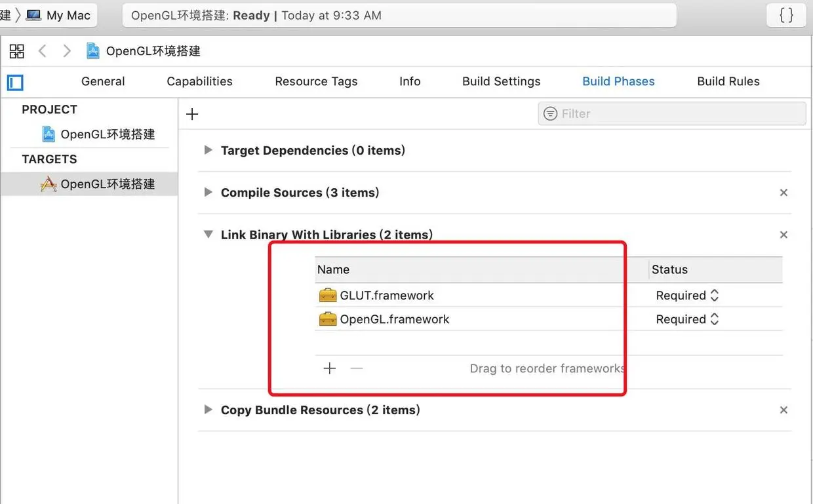Screen dimensions: 813x504
Task: Click the target app icon under TARGETS
Action: 49,184
